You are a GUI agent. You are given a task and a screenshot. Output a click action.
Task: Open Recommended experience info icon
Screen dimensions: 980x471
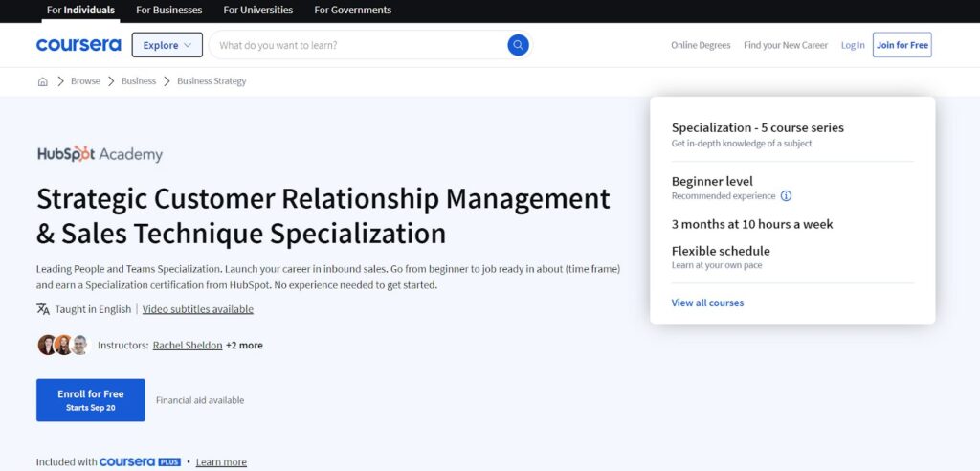[x=787, y=196]
